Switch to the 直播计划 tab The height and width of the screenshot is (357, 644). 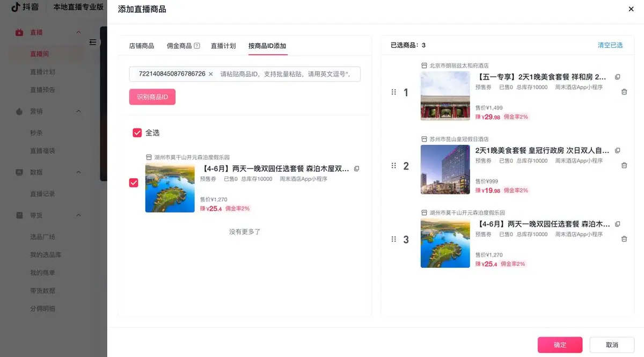223,46
